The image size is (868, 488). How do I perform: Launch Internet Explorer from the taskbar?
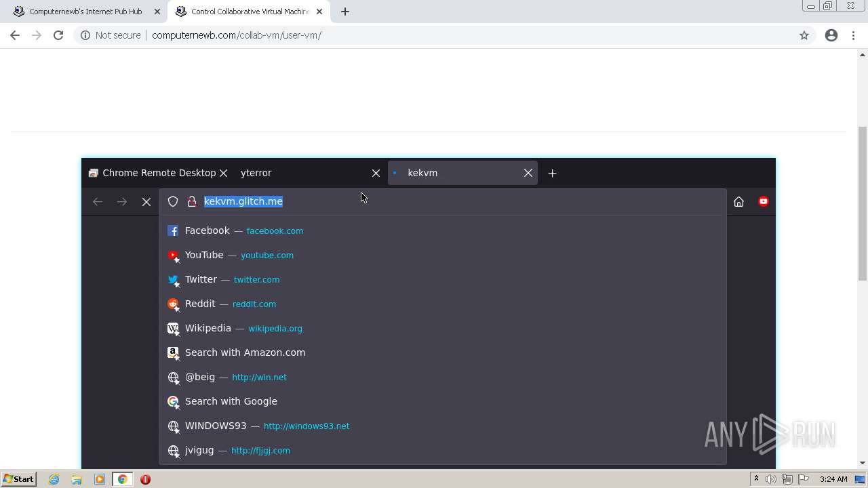tap(54, 479)
